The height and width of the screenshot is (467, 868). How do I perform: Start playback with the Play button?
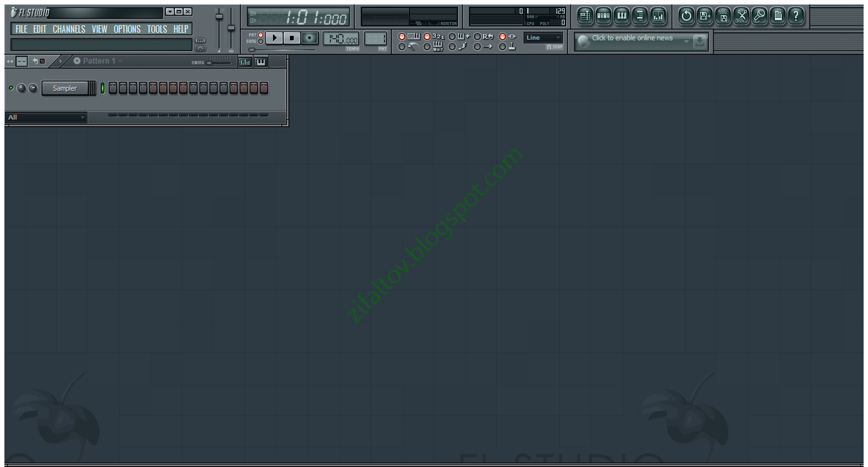(x=274, y=38)
